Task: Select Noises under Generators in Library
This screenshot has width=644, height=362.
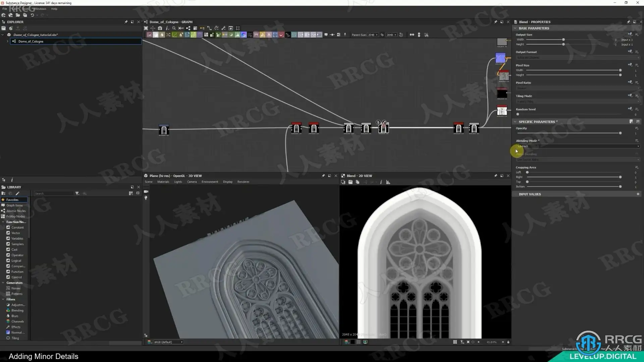Action: tap(16, 288)
